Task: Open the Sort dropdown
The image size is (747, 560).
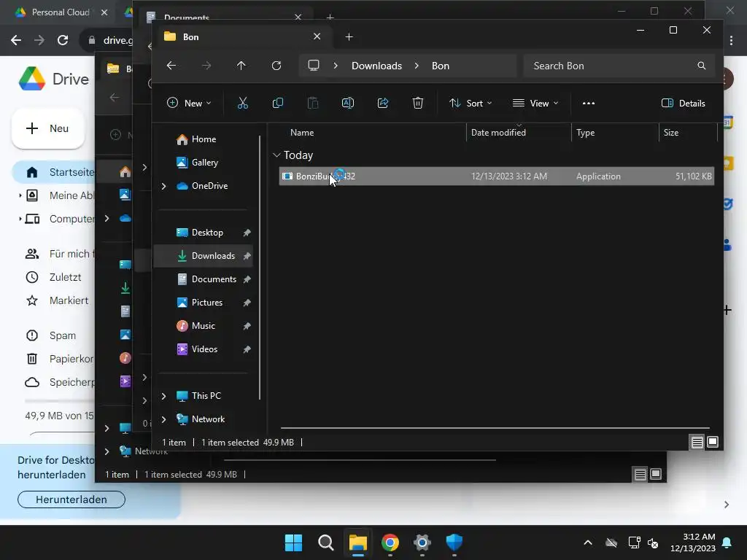Action: coord(471,104)
